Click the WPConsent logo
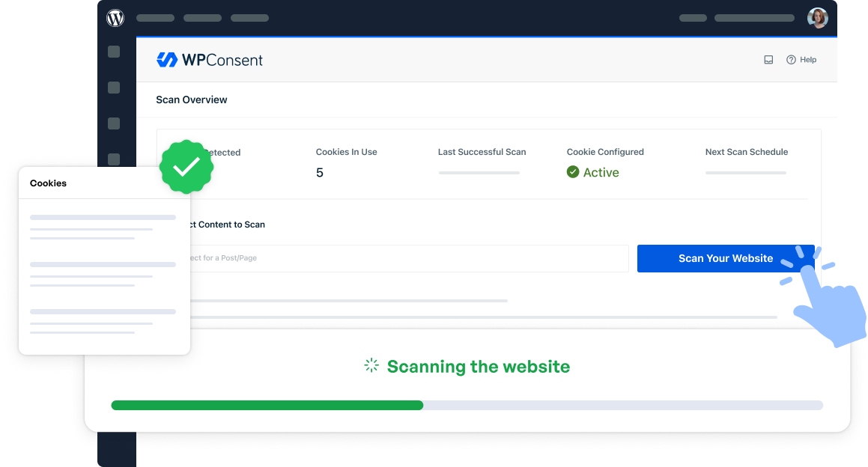The image size is (868, 467). tap(209, 60)
